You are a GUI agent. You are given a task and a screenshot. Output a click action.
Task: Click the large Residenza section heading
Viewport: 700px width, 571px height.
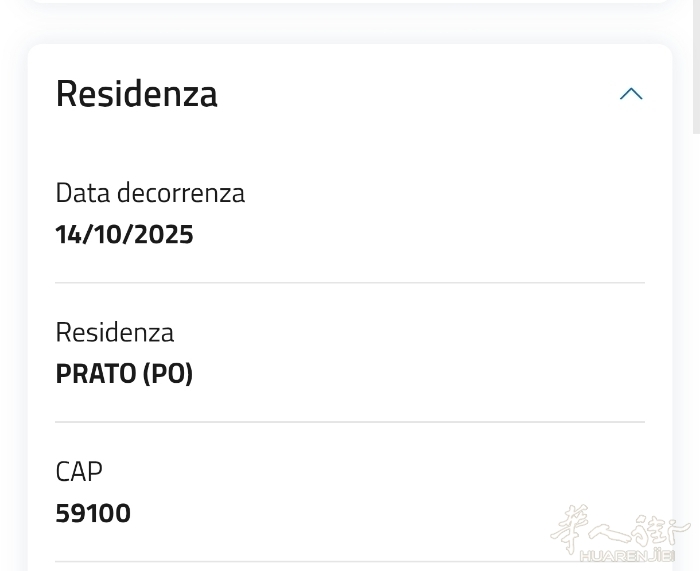(136, 94)
